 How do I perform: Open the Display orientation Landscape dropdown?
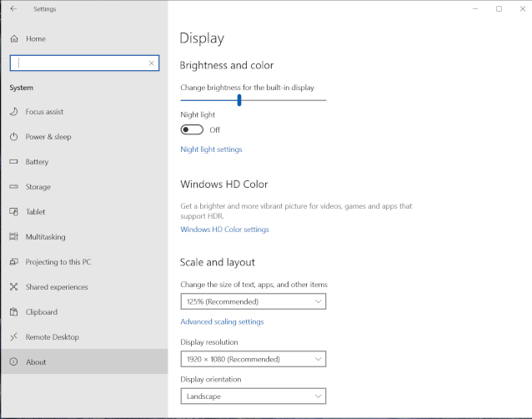click(x=253, y=396)
